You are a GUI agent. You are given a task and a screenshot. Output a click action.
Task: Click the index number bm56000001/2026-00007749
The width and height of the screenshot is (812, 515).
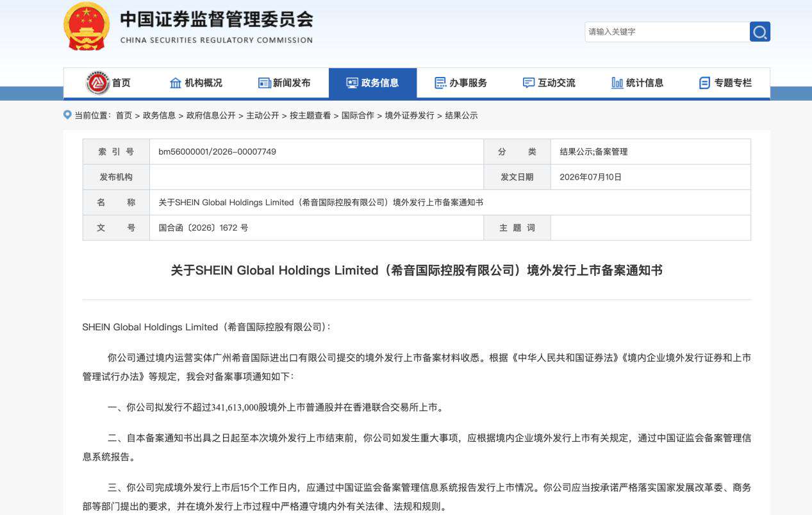217,152
